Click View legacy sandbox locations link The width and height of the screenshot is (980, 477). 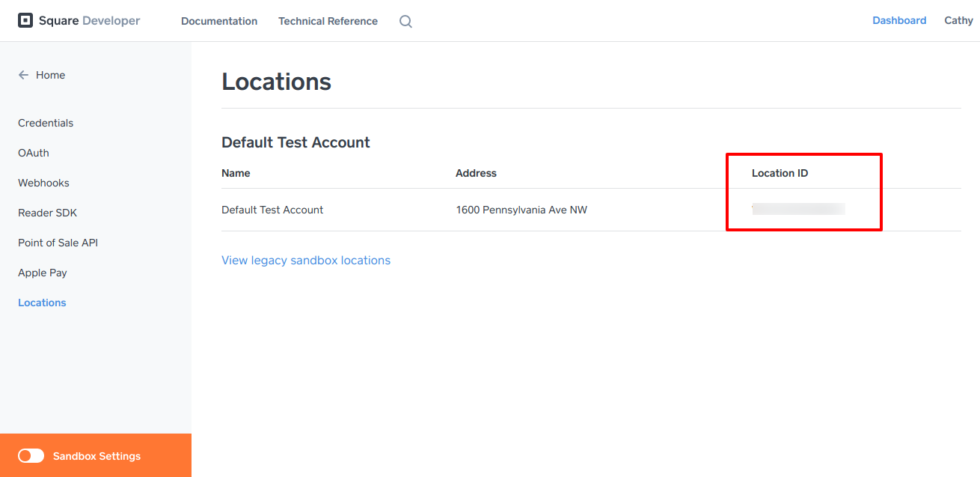[x=306, y=261]
